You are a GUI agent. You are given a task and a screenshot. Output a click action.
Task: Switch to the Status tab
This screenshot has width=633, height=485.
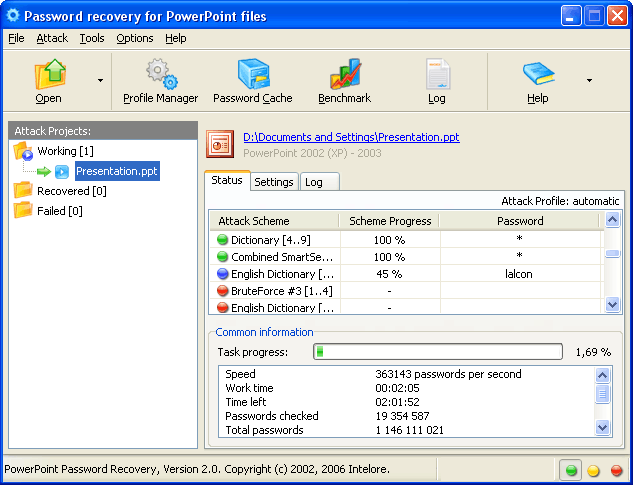pyautogui.click(x=227, y=180)
